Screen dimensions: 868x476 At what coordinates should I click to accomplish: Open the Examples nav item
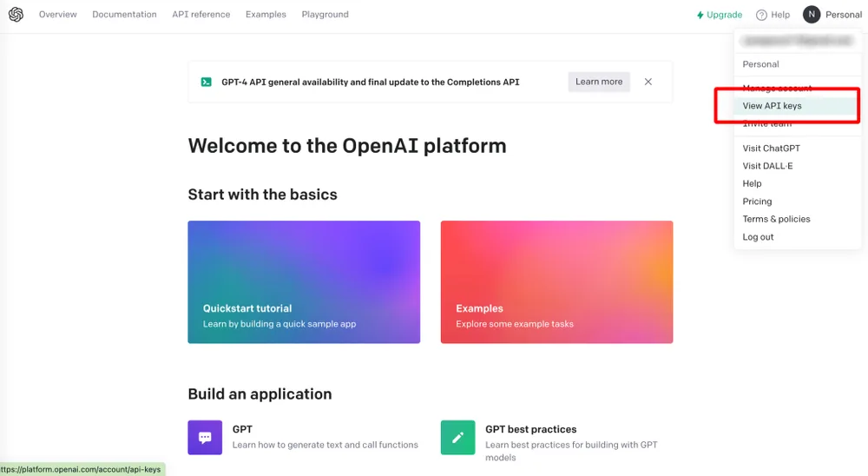(x=266, y=15)
